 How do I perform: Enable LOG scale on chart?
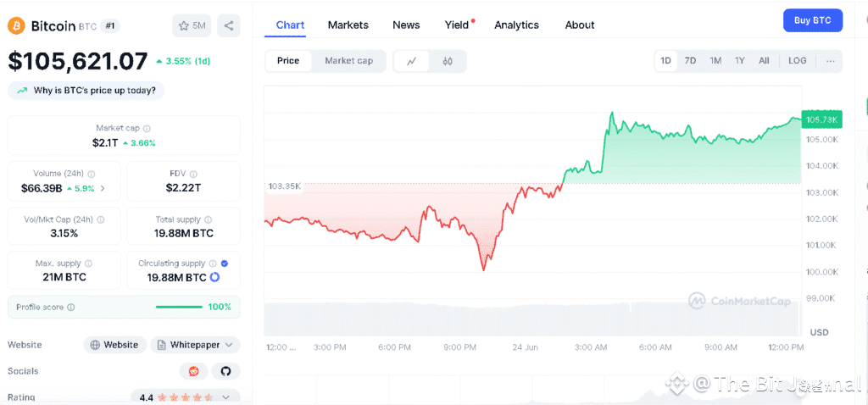(x=797, y=61)
